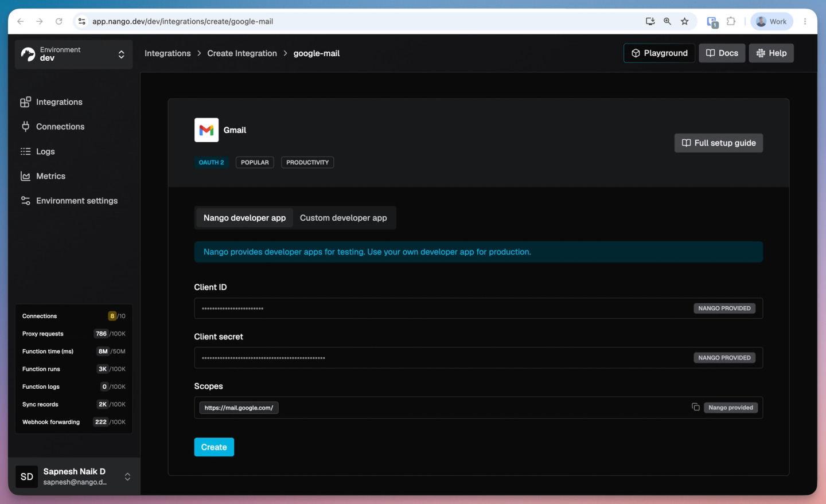Image resolution: width=826 pixels, height=504 pixels.
Task: Open the browser extensions puzzle icon
Action: click(x=731, y=21)
